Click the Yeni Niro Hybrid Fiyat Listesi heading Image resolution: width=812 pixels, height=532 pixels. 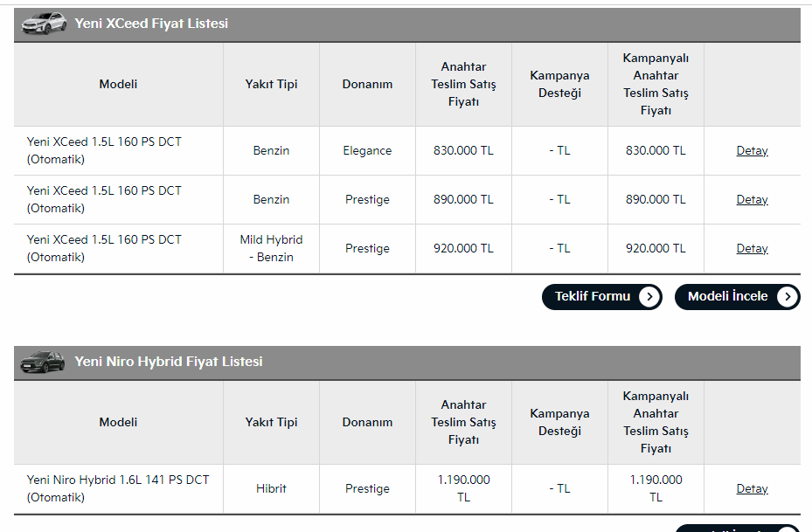[168, 362]
